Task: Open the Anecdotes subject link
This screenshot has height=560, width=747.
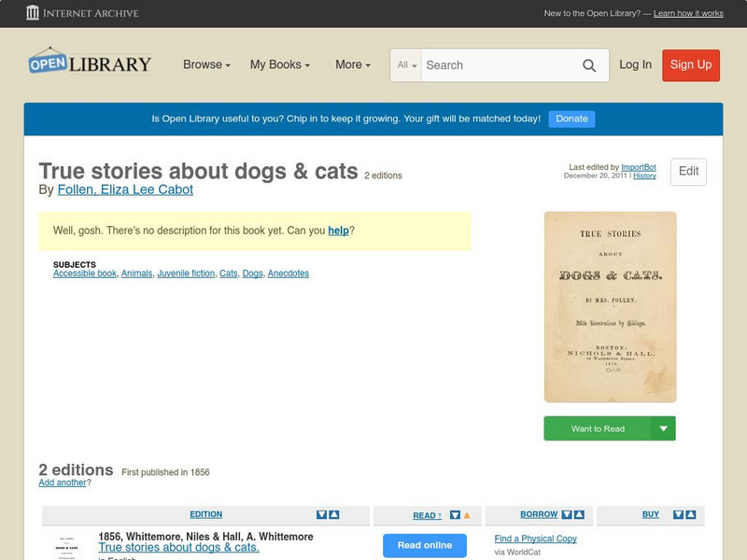Action: [289, 273]
